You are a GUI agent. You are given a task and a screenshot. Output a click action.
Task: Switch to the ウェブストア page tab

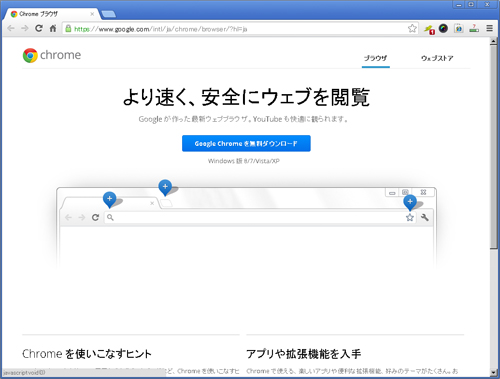tap(437, 58)
